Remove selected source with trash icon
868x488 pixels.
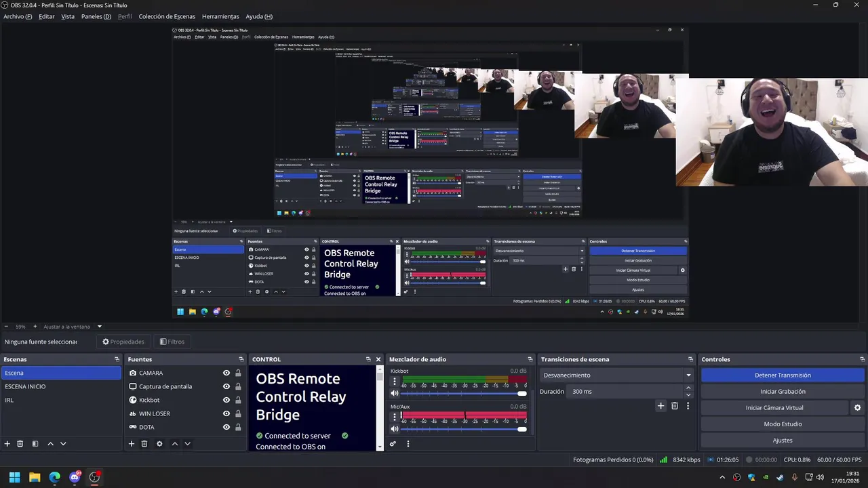coord(144,444)
